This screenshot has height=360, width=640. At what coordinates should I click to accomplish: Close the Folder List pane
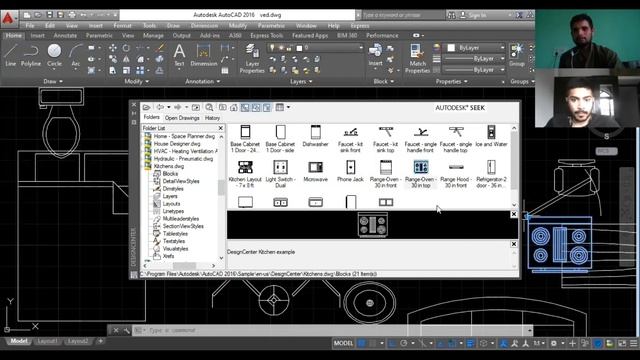221,128
